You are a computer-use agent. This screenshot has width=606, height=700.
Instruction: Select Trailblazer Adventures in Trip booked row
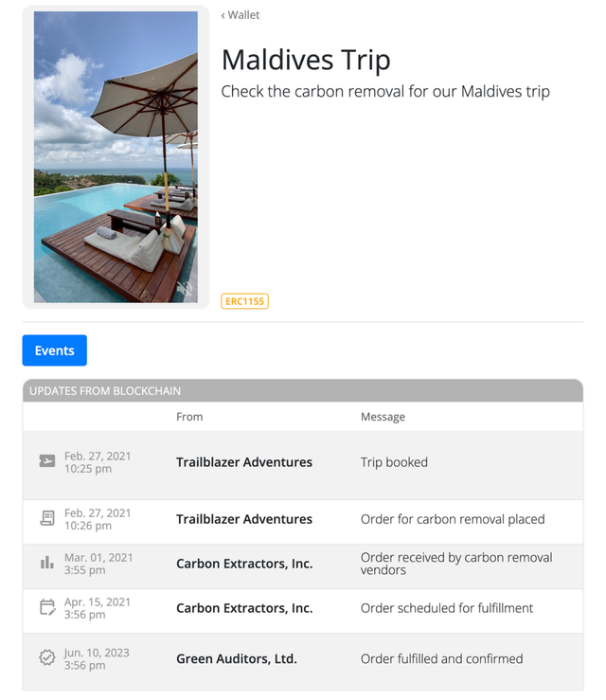click(x=243, y=462)
